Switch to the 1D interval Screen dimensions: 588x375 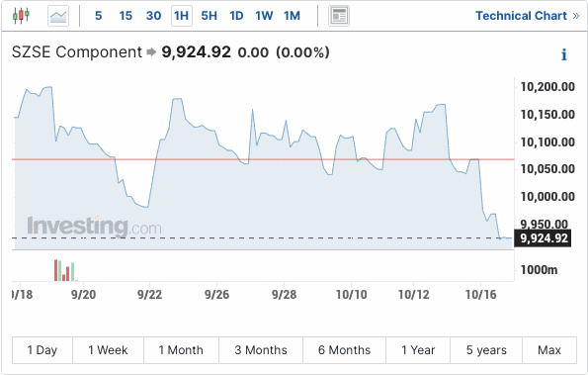(236, 16)
